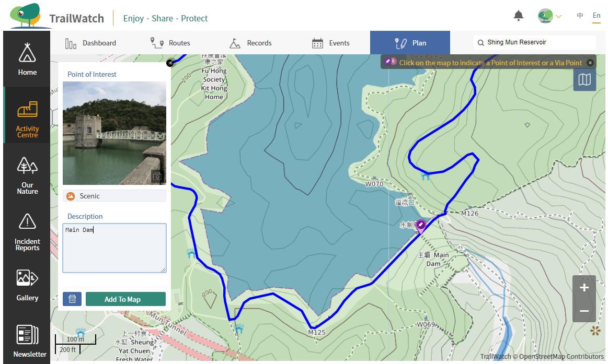608x364 pixels.
Task: Go to Gallery in the sidebar
Action: click(x=27, y=285)
